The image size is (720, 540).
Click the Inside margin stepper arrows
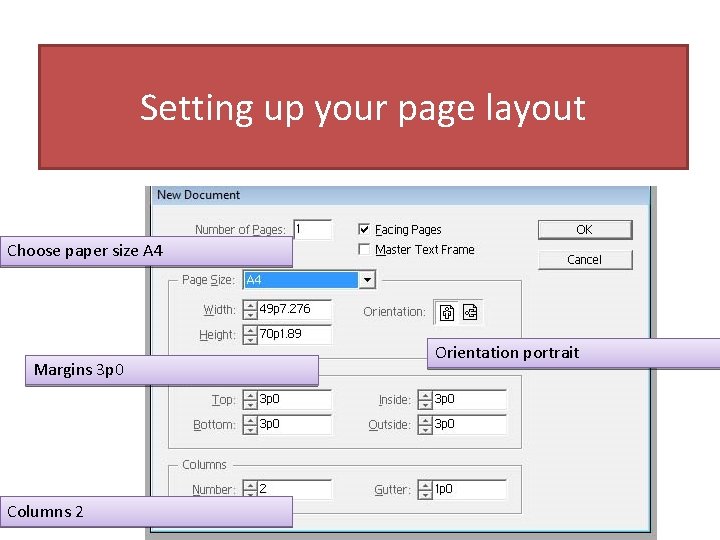pyautogui.click(x=425, y=399)
